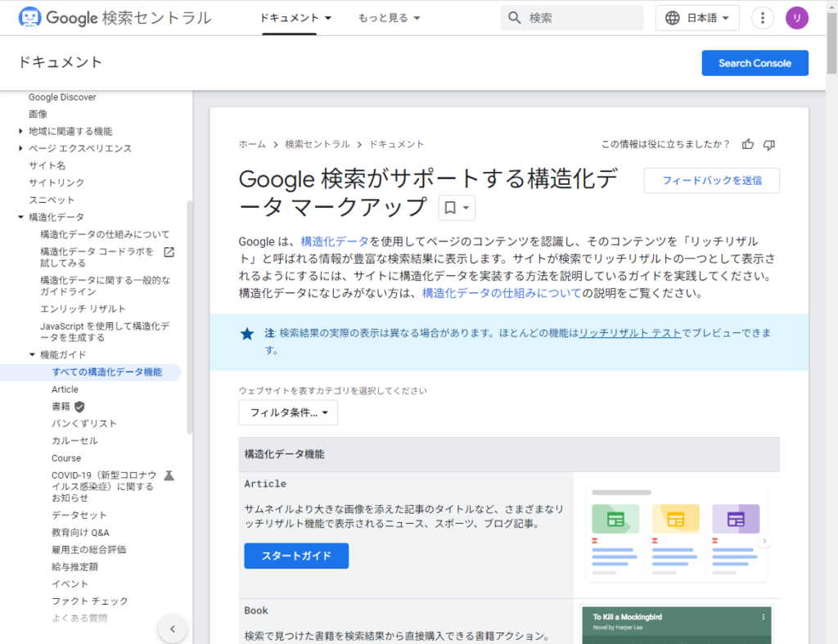Viewport: 838px width, 644px height.
Task: Click the star note icon
Action: [x=247, y=334]
